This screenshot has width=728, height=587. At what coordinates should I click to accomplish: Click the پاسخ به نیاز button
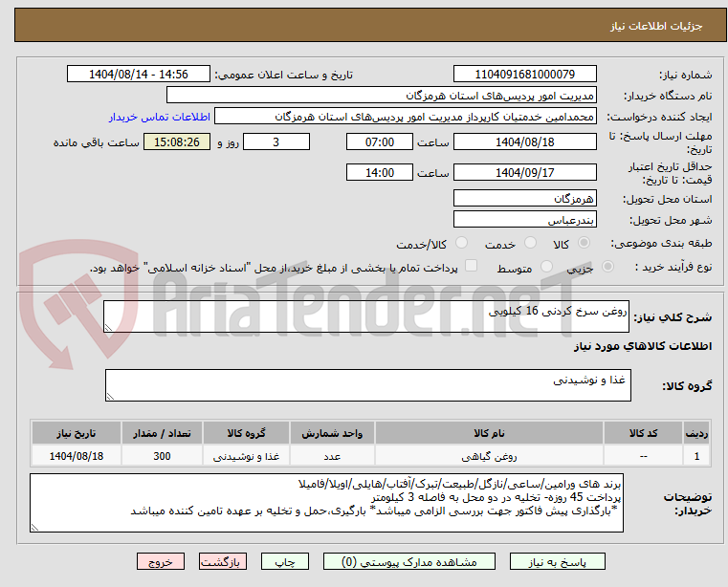coord(557,561)
